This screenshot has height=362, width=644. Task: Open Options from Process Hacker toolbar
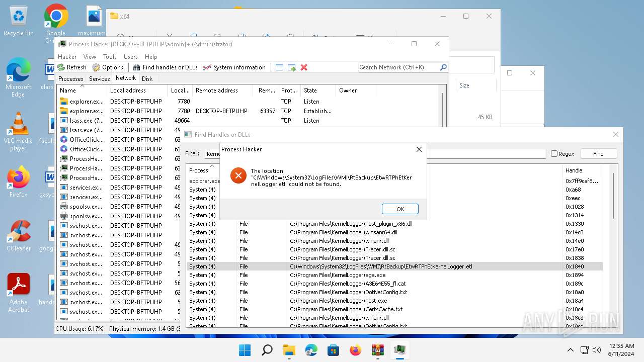pos(108,67)
